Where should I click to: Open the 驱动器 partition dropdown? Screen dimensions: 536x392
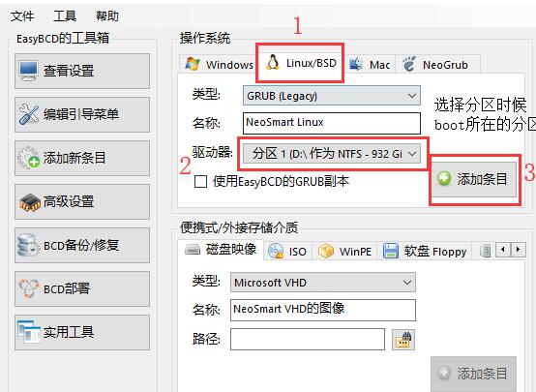[332, 154]
